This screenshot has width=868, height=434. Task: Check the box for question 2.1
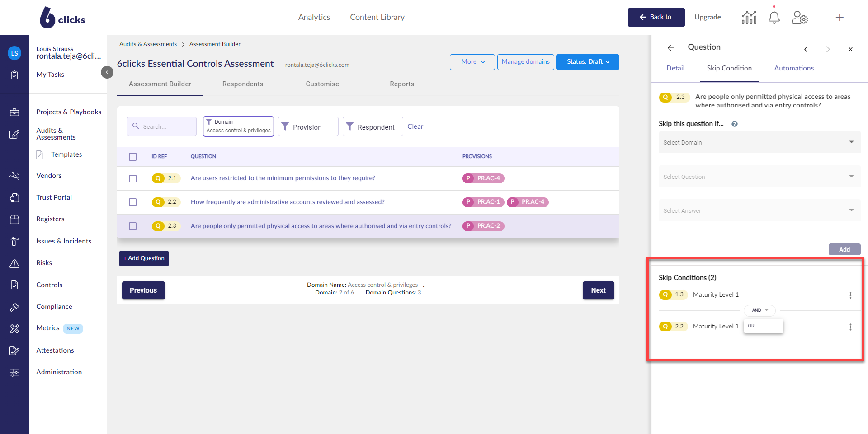click(132, 178)
